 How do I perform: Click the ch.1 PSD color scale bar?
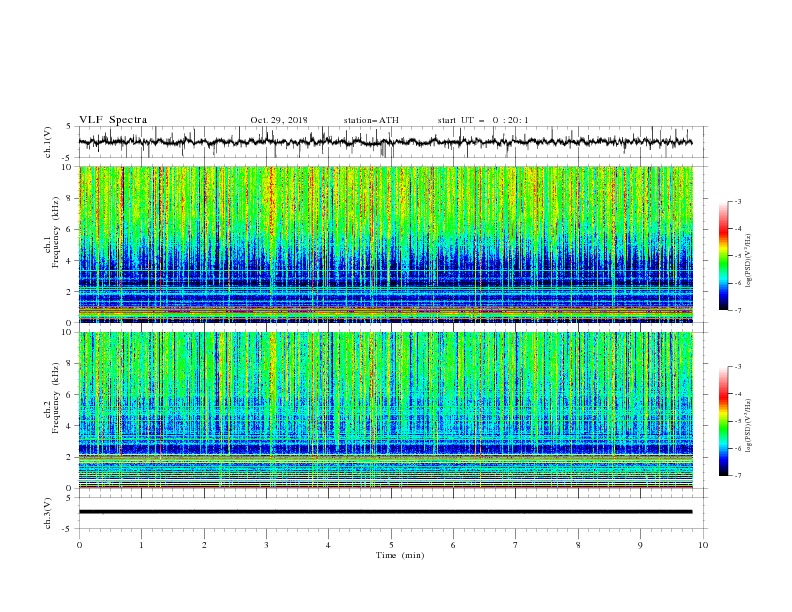pyautogui.click(x=723, y=256)
